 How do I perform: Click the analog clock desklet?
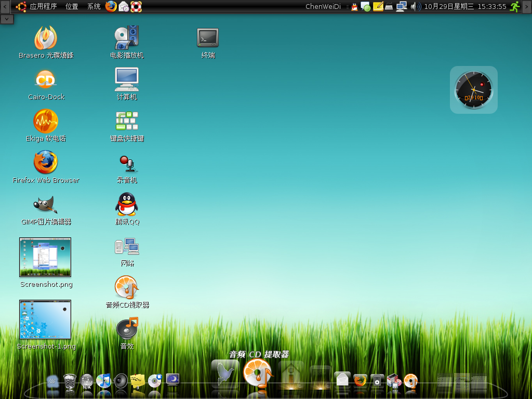point(474,90)
